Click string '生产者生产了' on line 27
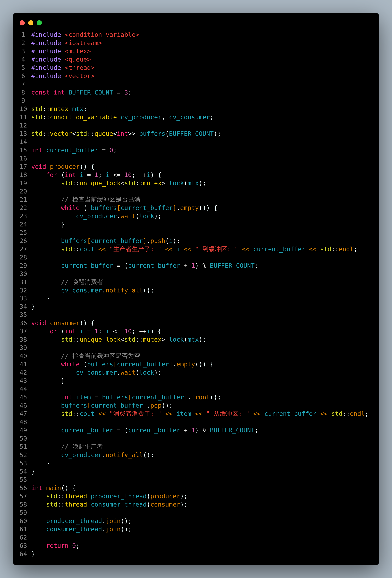This screenshot has width=392, height=578. [x=132, y=249]
